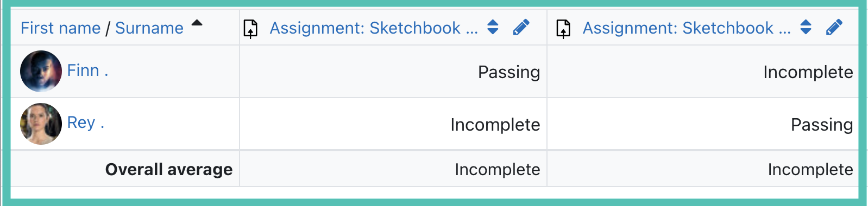868x206 pixels.
Task: Open Finn's user name link
Action: pos(87,70)
